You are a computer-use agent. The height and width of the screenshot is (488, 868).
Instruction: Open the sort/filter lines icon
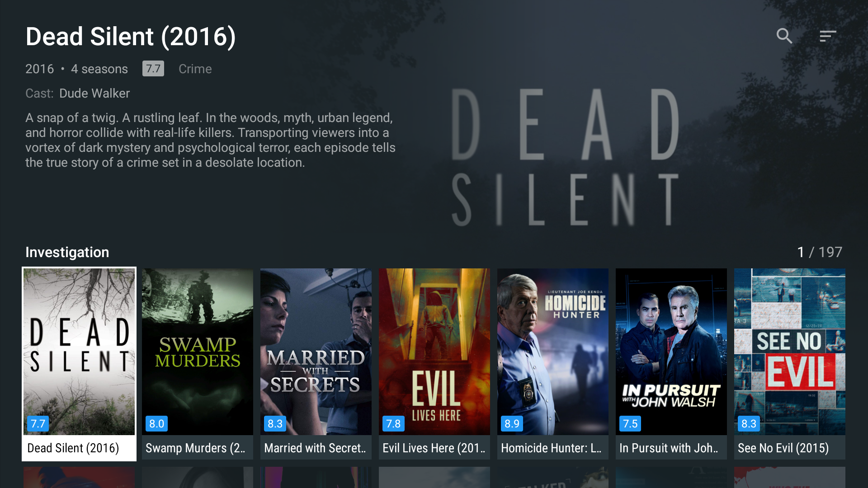tap(828, 36)
